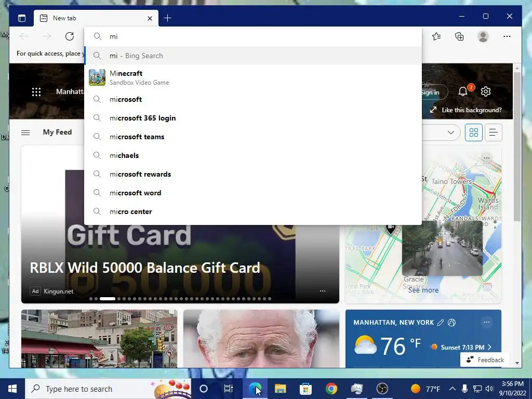Open the traffic camera thumbnail
Screen dimensions: 532x399
tap(442, 248)
